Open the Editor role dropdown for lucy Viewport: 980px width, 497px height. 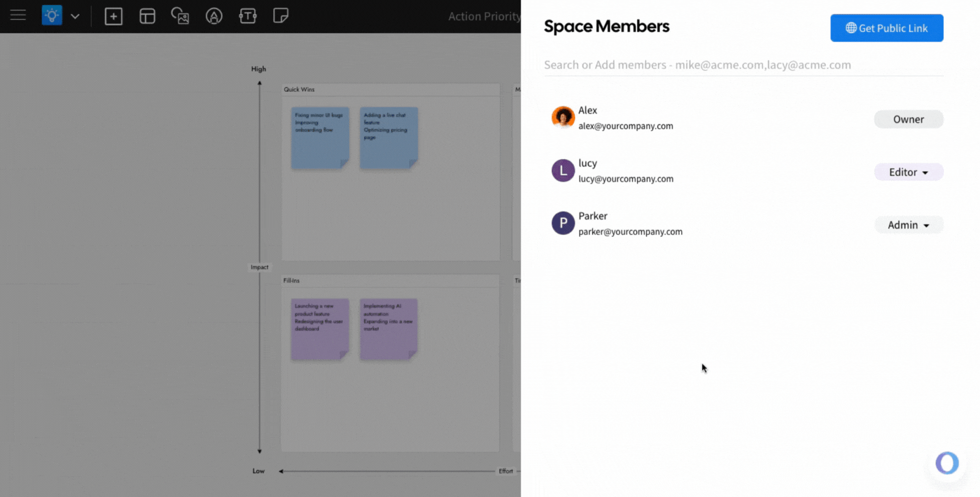pyautogui.click(x=908, y=172)
